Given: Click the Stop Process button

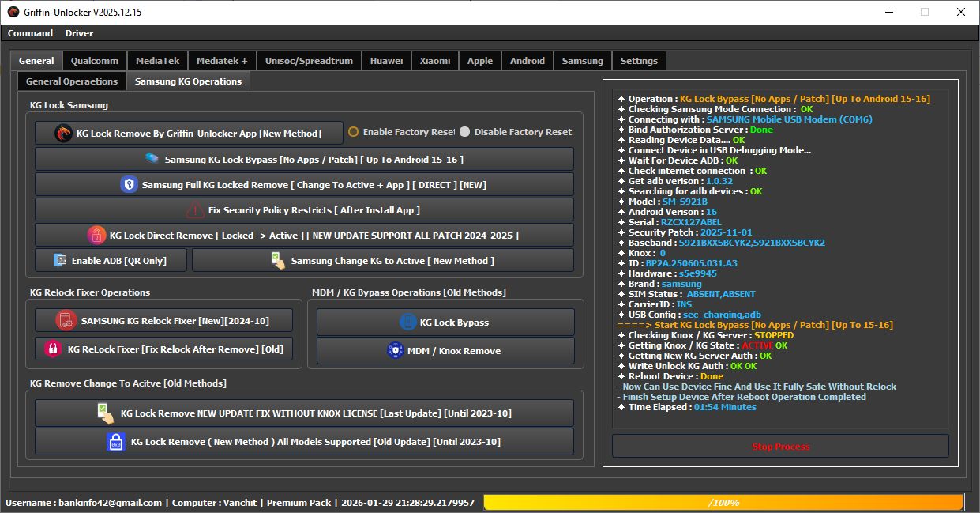Looking at the screenshot, I should 780,447.
